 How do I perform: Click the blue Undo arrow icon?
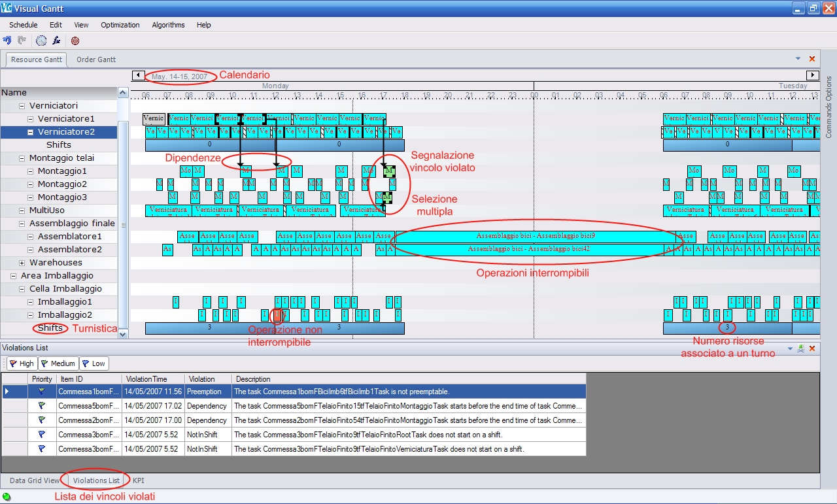tap(7, 41)
